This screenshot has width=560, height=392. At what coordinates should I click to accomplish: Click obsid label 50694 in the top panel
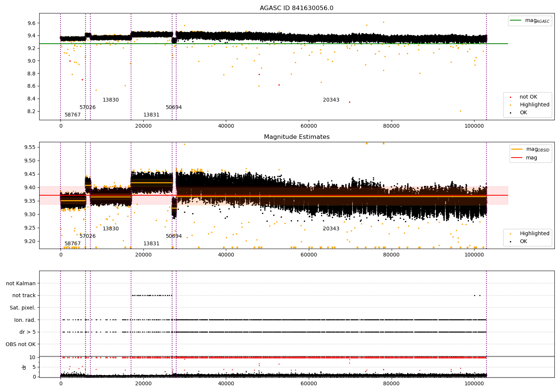pos(174,108)
